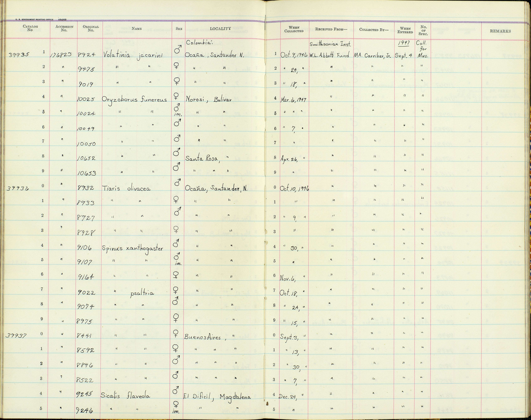Image resolution: width=531 pixels, height=420 pixels.
Task: Click the species name psaltria
Action: [142, 293]
